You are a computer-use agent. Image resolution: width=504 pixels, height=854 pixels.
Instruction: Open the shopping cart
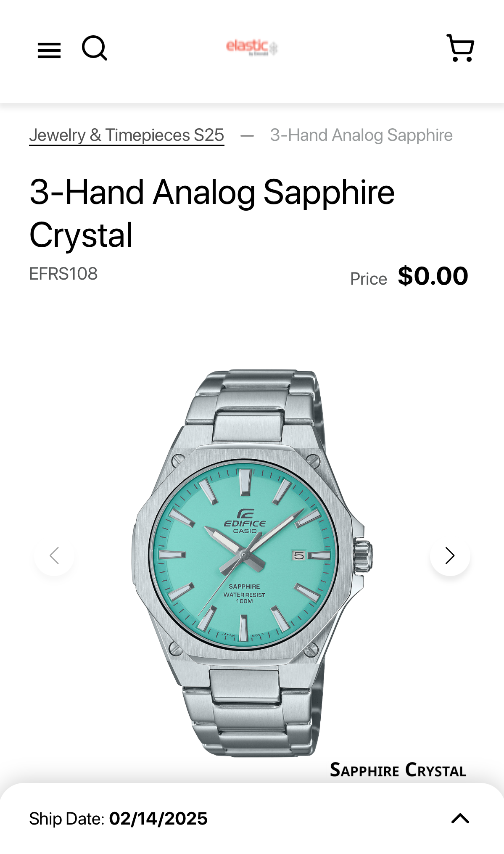(x=460, y=48)
